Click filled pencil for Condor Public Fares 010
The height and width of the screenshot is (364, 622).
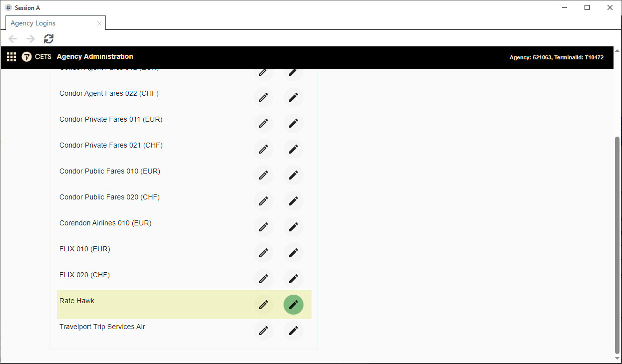(294, 175)
